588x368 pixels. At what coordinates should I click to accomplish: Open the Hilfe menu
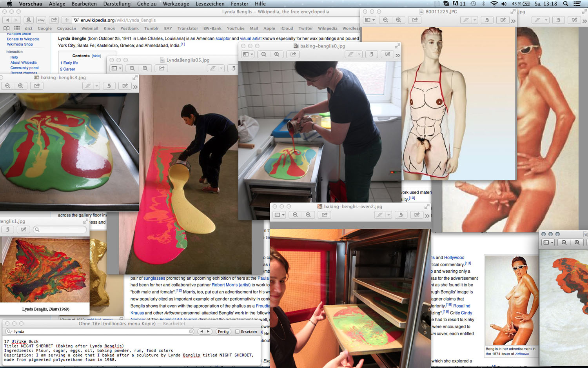click(x=260, y=4)
